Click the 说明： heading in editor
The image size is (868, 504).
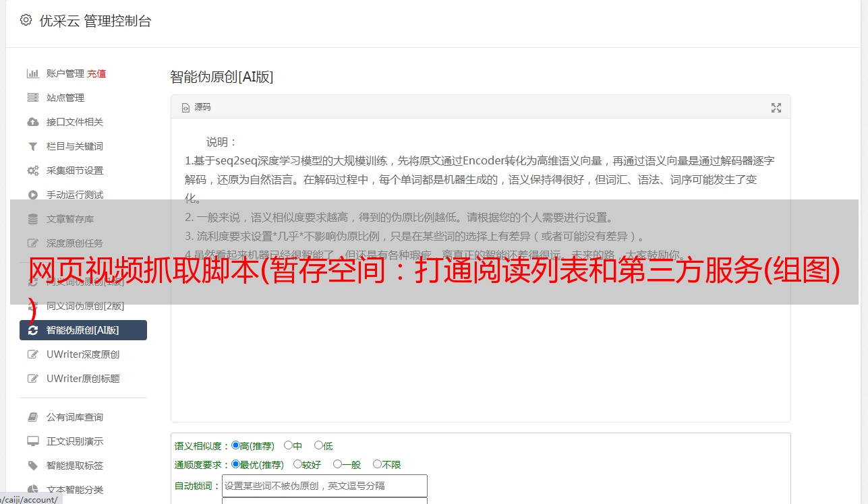(x=222, y=142)
